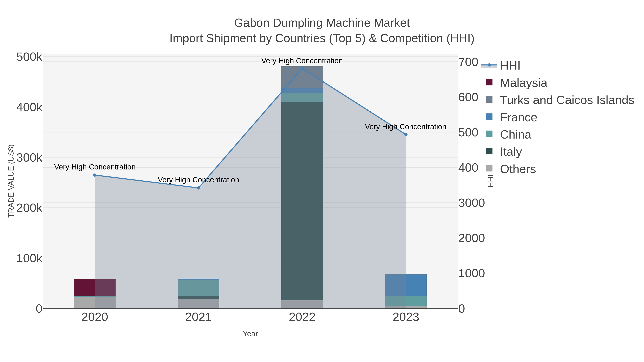Viewport: 644px width, 362px height.
Task: Click the Italy dark green legend swatch
Action: pos(489,151)
